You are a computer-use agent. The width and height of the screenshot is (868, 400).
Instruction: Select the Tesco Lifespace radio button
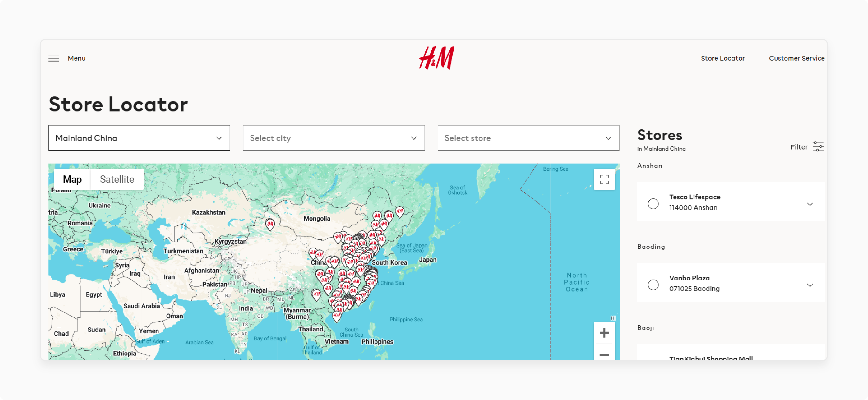click(x=653, y=204)
